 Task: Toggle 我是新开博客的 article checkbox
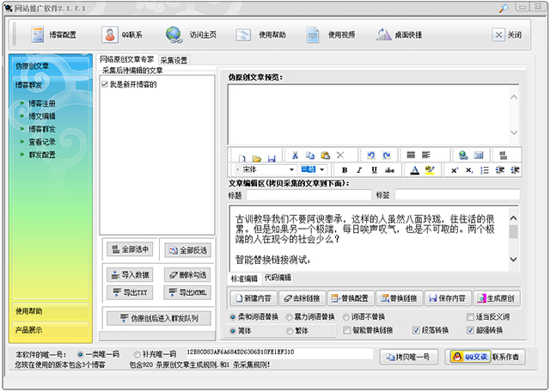105,84
